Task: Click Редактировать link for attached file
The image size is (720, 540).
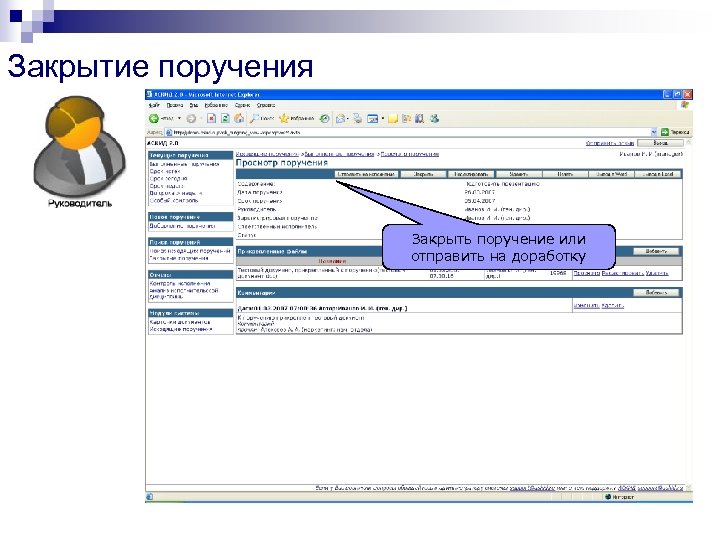Action: [x=623, y=273]
